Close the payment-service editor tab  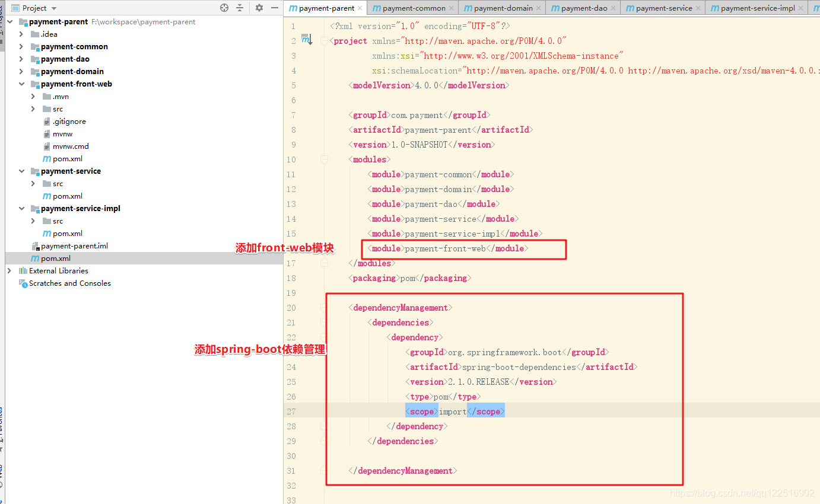tap(698, 8)
